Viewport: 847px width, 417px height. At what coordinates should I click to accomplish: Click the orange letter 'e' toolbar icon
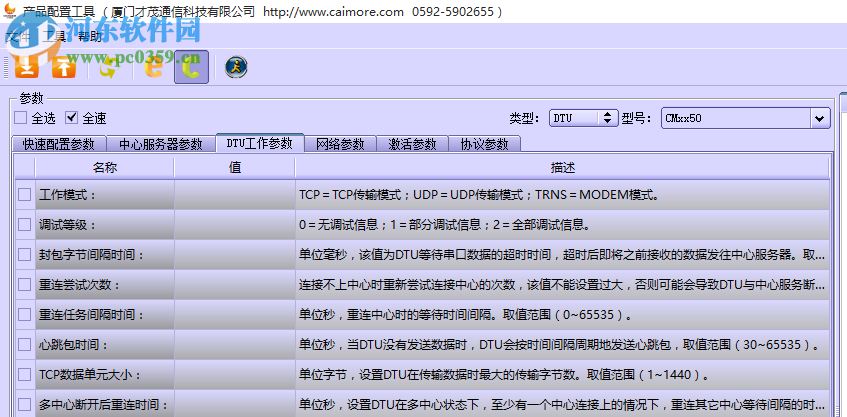(x=153, y=67)
